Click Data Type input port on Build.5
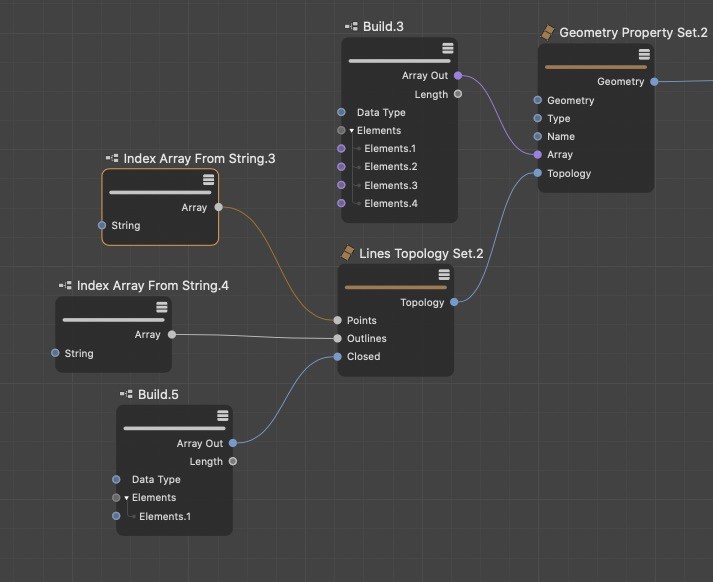Screen dimensions: 713x582 click(116, 479)
